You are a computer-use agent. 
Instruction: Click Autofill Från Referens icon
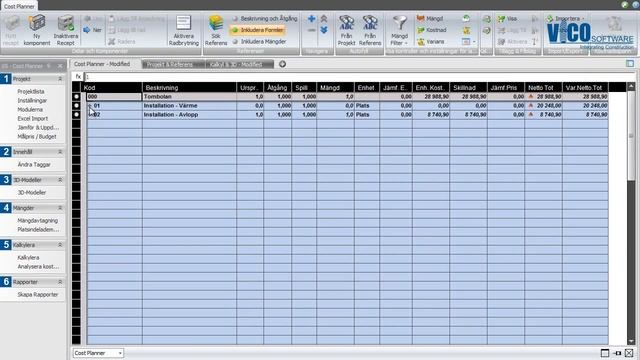(370, 23)
